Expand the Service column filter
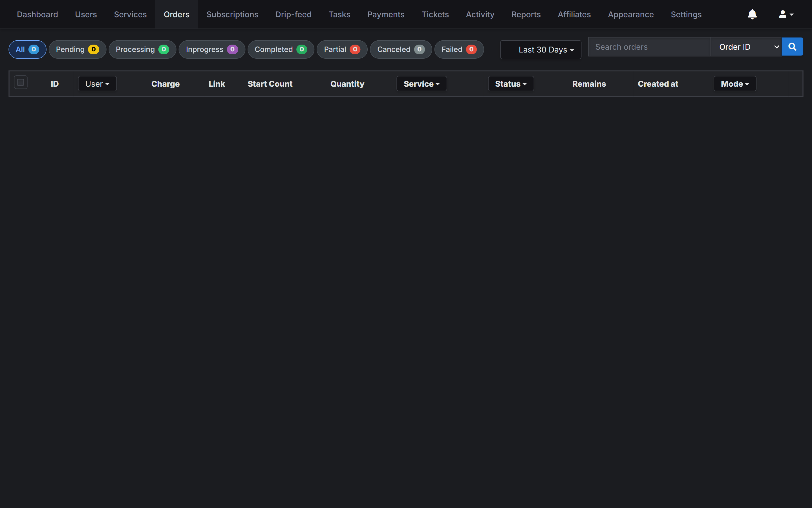Viewport: 812px width, 508px height. (422, 84)
